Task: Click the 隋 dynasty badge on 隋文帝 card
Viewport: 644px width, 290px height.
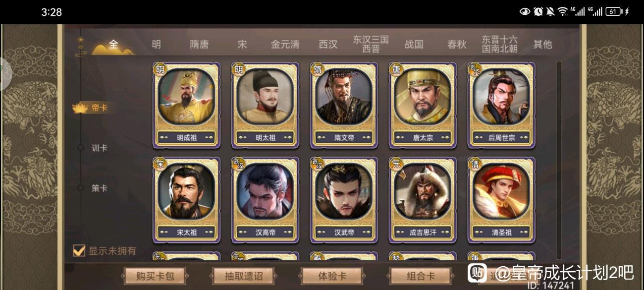Action: coord(317,69)
